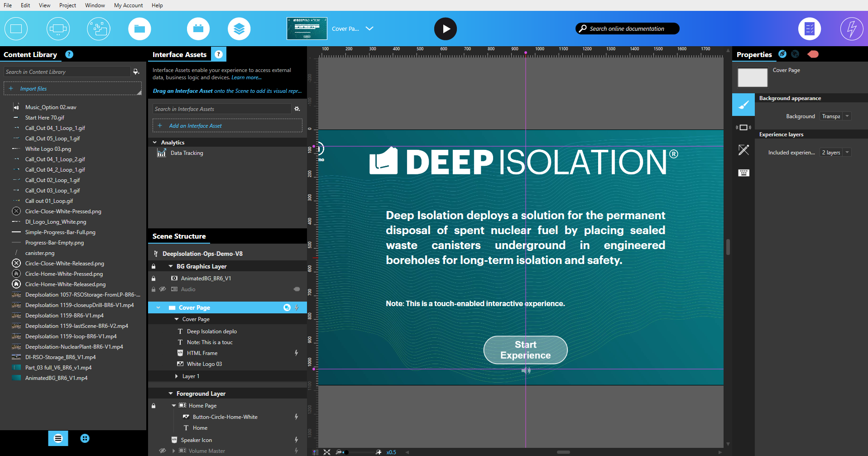The height and width of the screenshot is (456, 868).
Task: Click the zoom out magnifier icon
Action: (339, 452)
